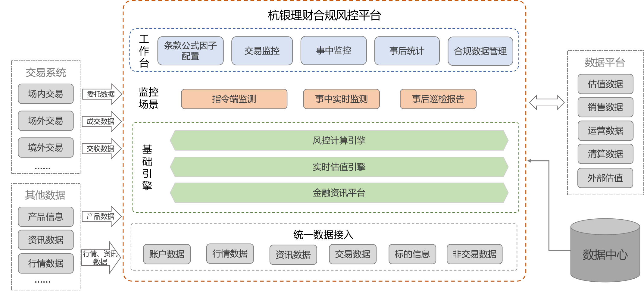644x291 pixels.
Task: Click the 杭银理财合规风控平台 title
Action: [325, 15]
